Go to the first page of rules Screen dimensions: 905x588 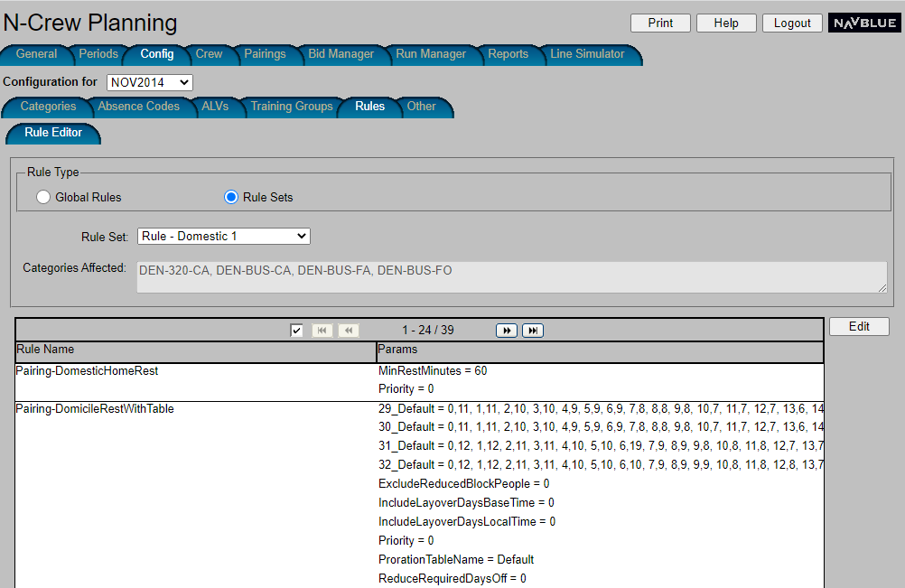(x=322, y=331)
